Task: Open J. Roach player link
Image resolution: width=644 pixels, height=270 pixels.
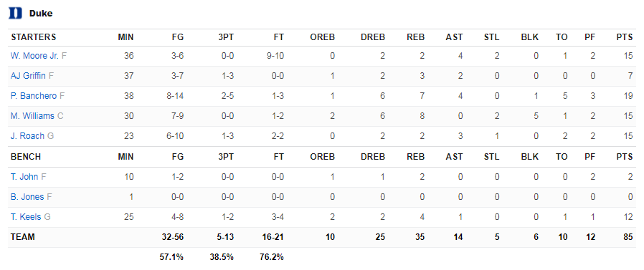Action: 27,136
